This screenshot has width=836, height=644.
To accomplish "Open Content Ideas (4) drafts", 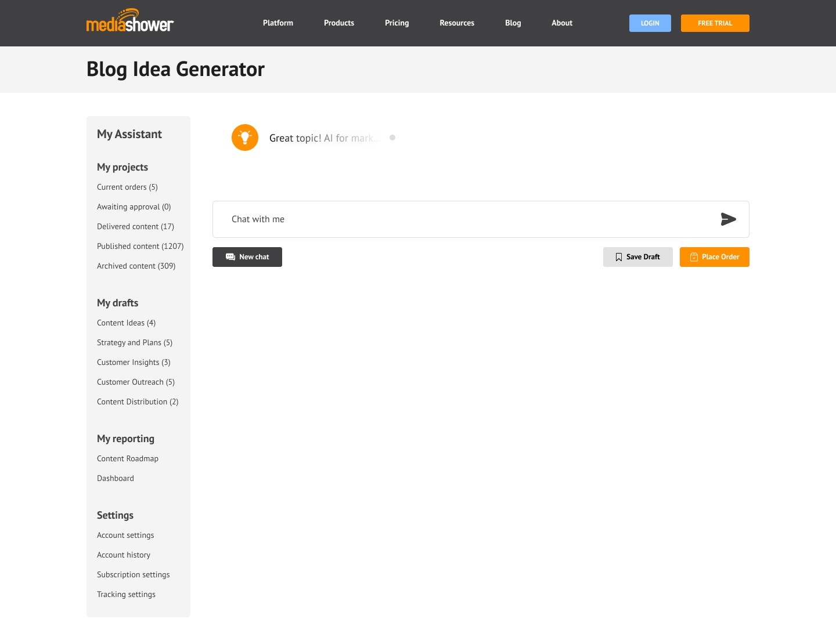I will coord(127,323).
